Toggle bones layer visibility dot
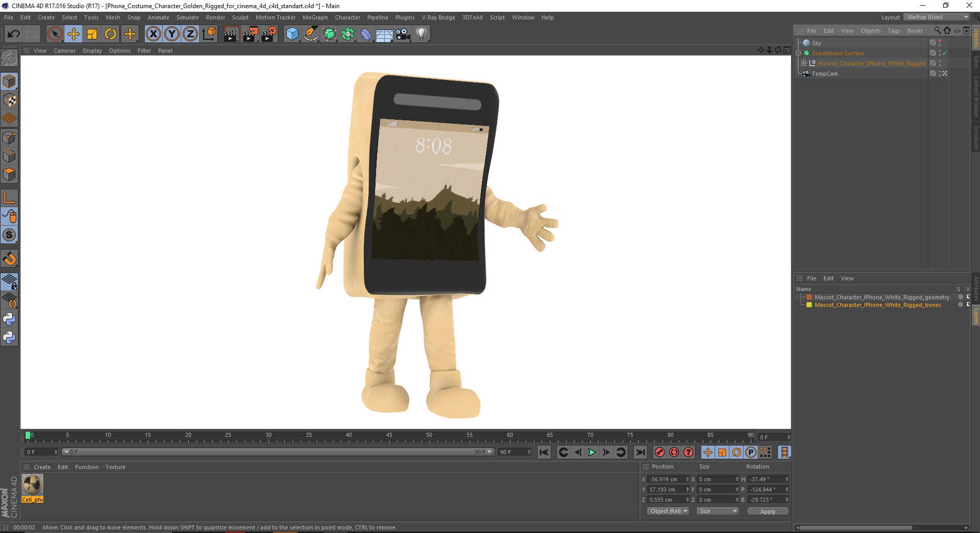The height and width of the screenshot is (533, 980). click(x=961, y=305)
